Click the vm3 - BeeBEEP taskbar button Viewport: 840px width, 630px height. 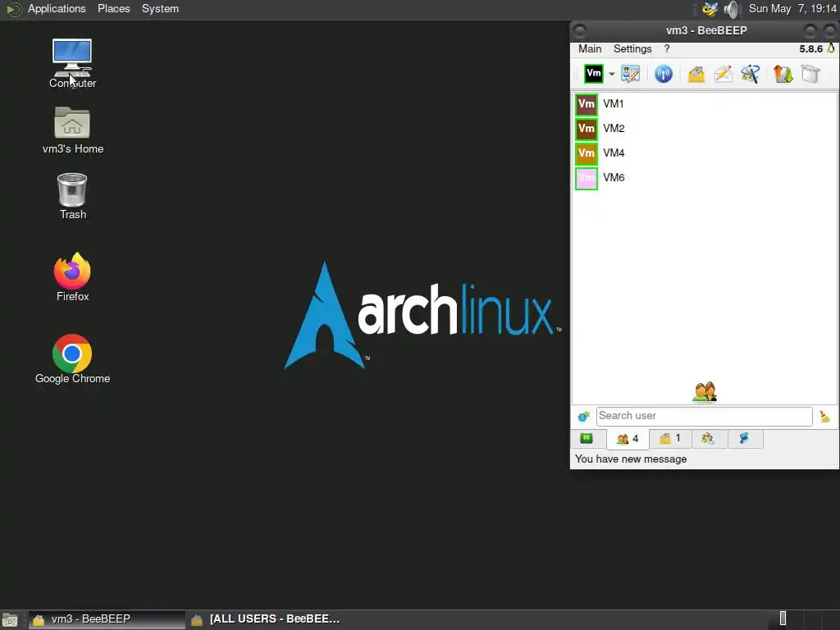point(106,619)
